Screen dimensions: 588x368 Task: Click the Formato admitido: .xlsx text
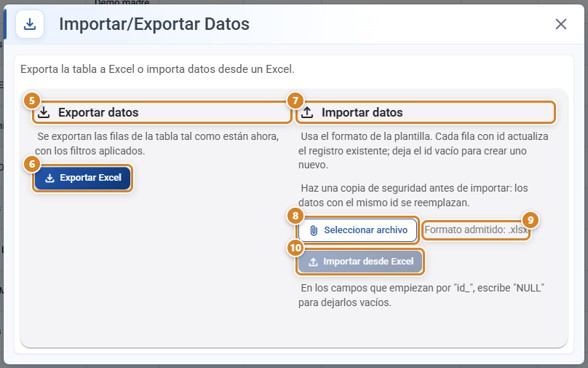pos(476,230)
